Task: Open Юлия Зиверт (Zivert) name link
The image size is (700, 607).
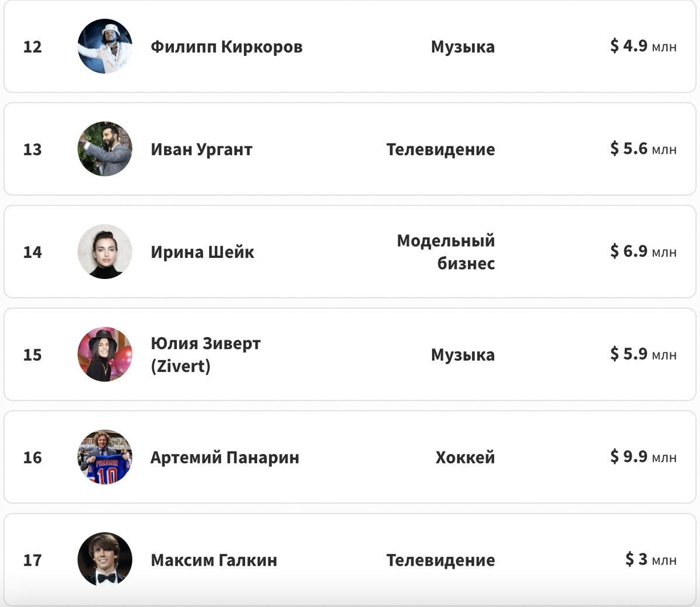Action: pyautogui.click(x=205, y=354)
